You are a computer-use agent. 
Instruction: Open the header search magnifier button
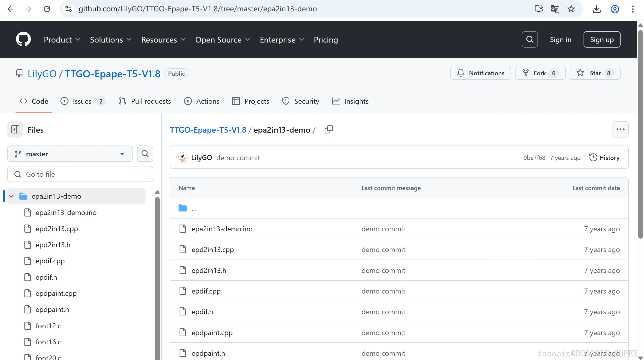pos(530,39)
